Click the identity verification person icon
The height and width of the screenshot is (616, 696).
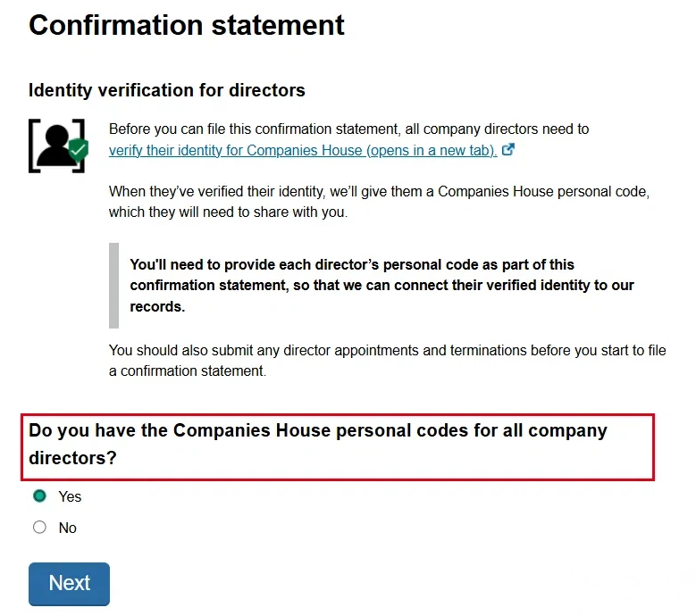(55, 143)
